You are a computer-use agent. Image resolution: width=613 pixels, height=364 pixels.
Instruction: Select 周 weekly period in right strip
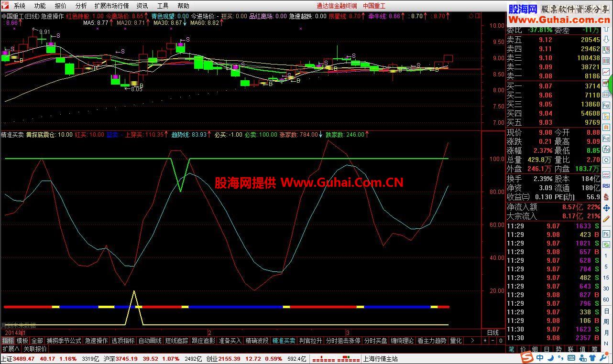coord(606,321)
